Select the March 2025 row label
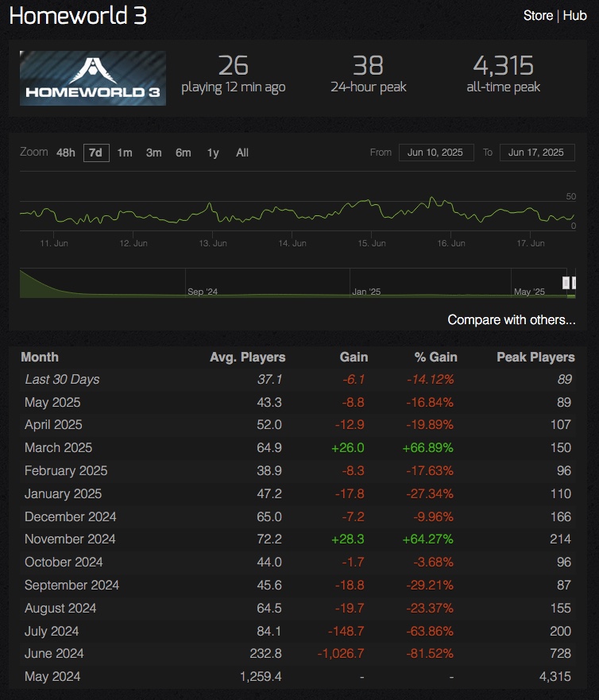Image resolution: width=599 pixels, height=700 pixels. click(x=59, y=448)
